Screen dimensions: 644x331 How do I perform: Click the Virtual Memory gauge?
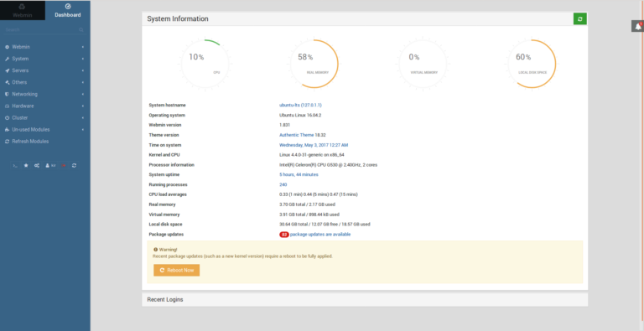tap(423, 64)
